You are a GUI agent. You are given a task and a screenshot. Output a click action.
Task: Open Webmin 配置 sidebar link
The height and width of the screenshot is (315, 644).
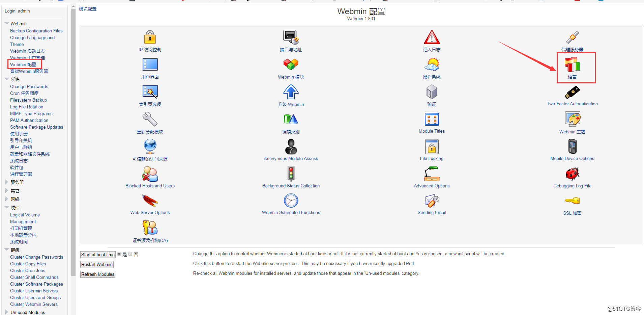point(23,64)
